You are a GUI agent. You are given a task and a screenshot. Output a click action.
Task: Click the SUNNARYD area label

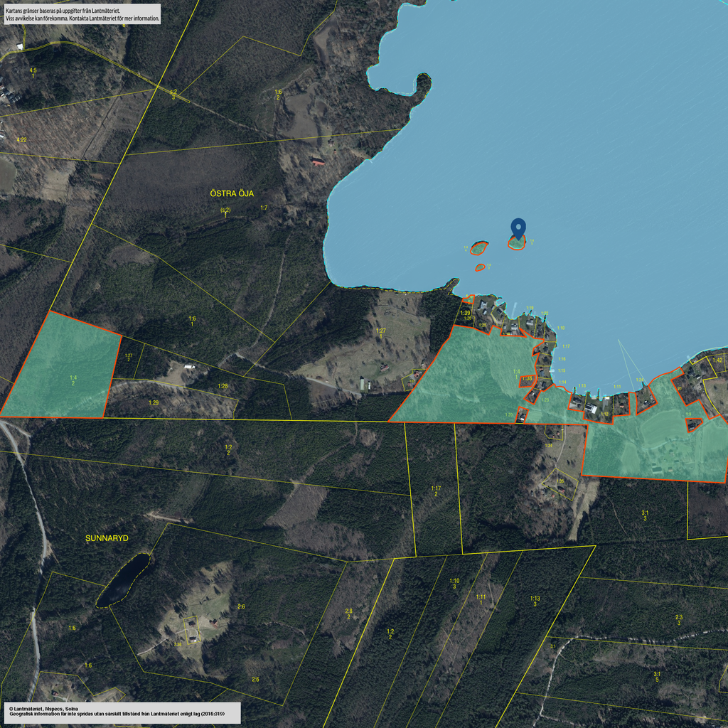(x=107, y=539)
